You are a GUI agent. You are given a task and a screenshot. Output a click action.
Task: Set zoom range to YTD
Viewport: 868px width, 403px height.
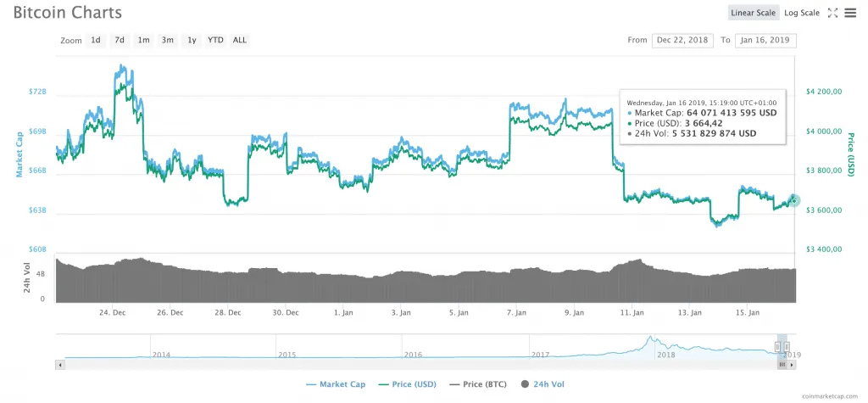pyautogui.click(x=215, y=40)
